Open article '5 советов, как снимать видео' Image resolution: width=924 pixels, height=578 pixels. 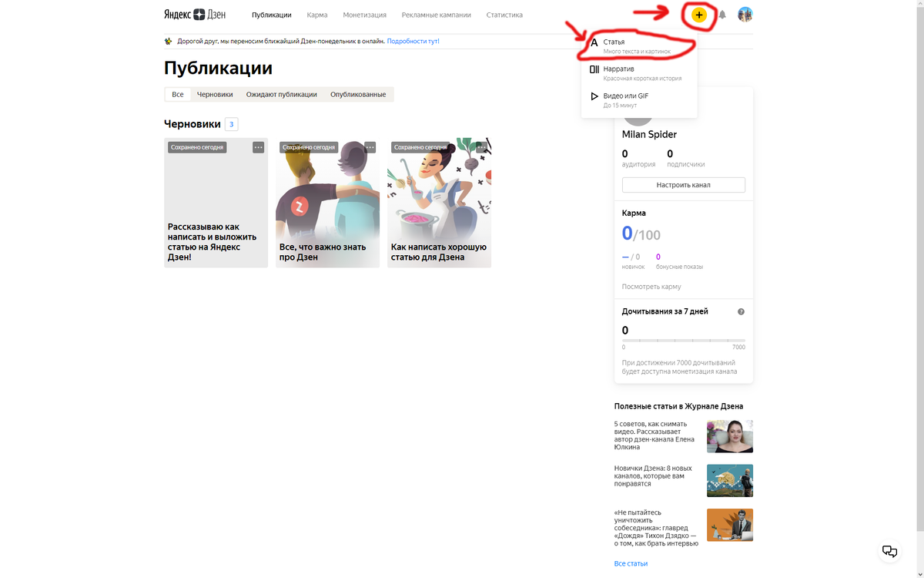click(x=654, y=435)
